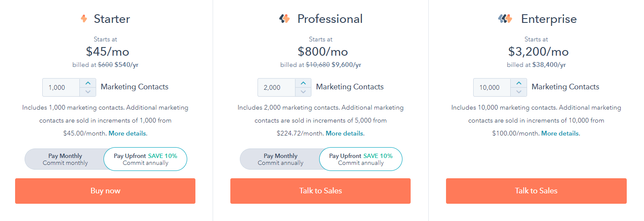Screen dimensions: 644x221
Task: Click the Professional plan sprocket icon
Action: [284, 19]
